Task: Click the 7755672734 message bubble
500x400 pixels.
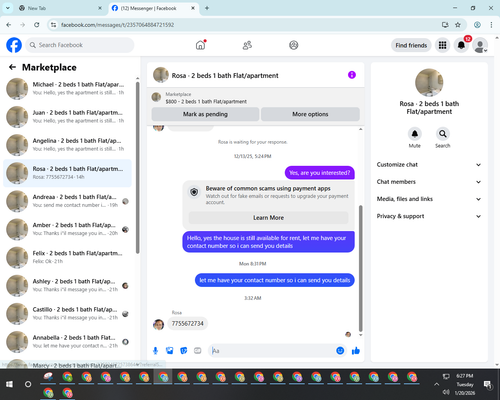Action: click(187, 324)
